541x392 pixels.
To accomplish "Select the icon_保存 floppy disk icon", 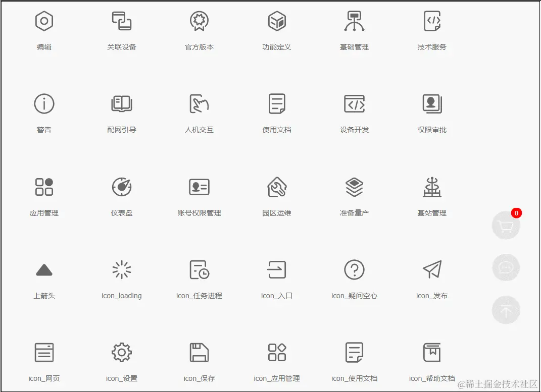I will (199, 352).
